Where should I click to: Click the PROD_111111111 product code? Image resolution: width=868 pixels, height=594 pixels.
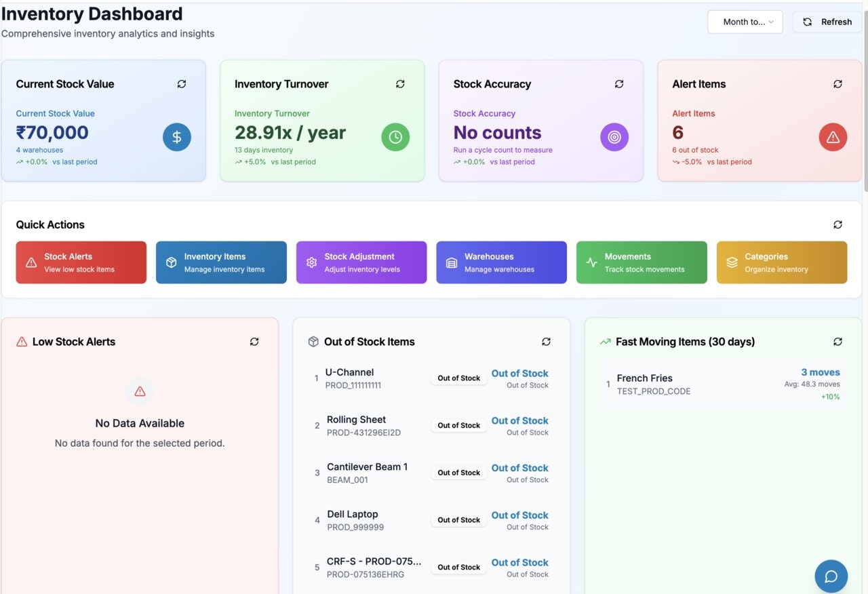[353, 385]
